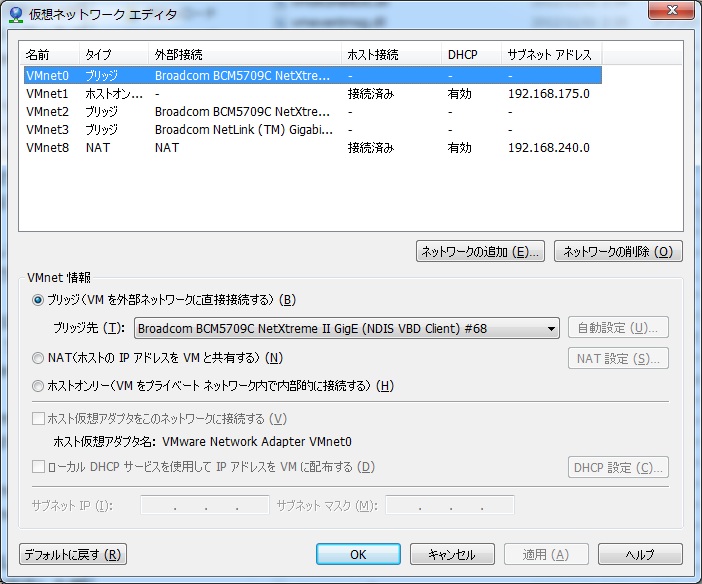Click 接続済み in the VMnet1 row
This screenshot has height=584, width=702.
(x=371, y=94)
